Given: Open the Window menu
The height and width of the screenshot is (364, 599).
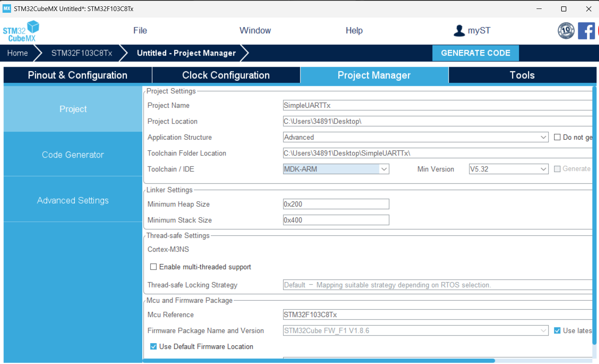Looking at the screenshot, I should point(255,31).
